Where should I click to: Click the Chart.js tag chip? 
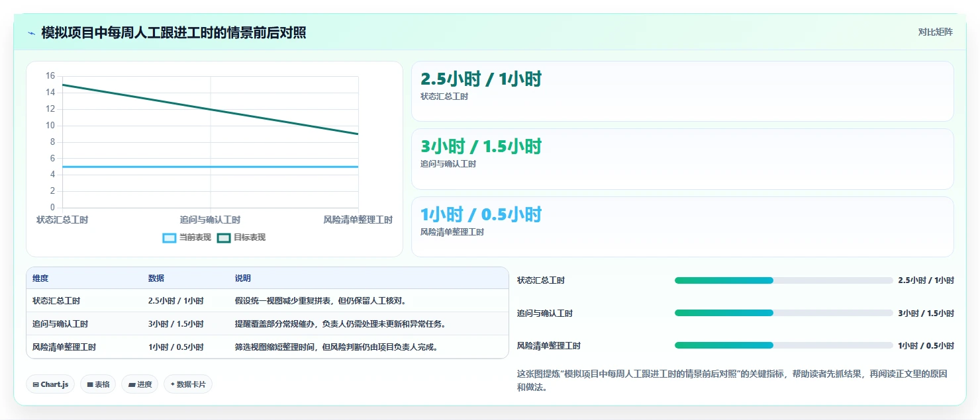50,384
